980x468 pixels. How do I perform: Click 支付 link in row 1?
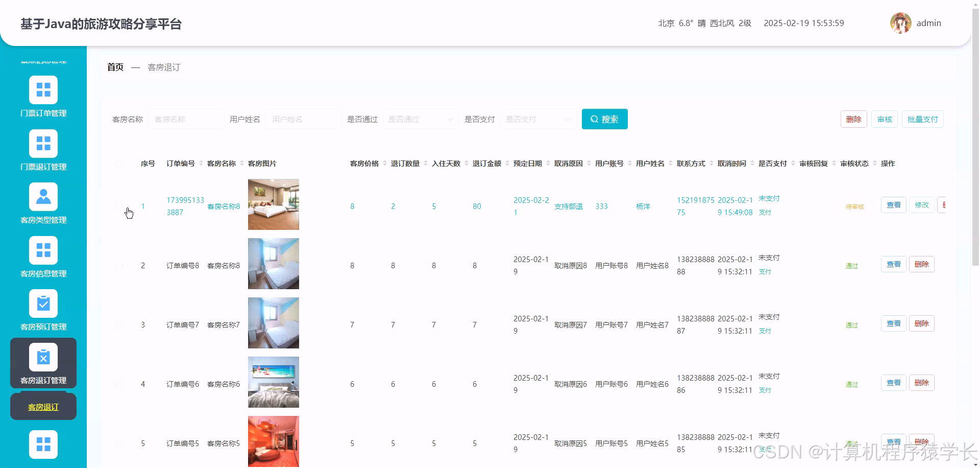(x=765, y=213)
